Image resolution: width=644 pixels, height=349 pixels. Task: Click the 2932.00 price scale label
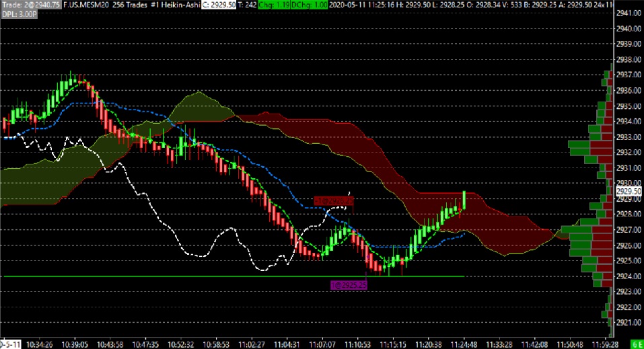629,153
